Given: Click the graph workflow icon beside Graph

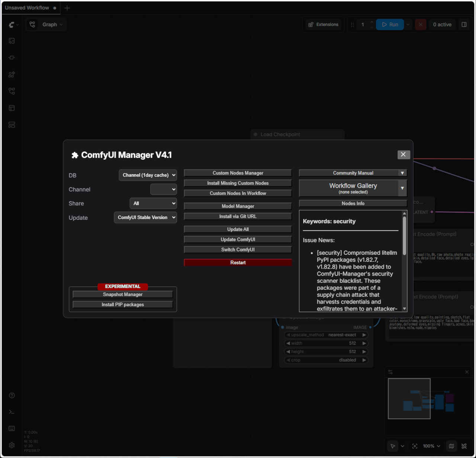Looking at the screenshot, I should tap(32, 25).
